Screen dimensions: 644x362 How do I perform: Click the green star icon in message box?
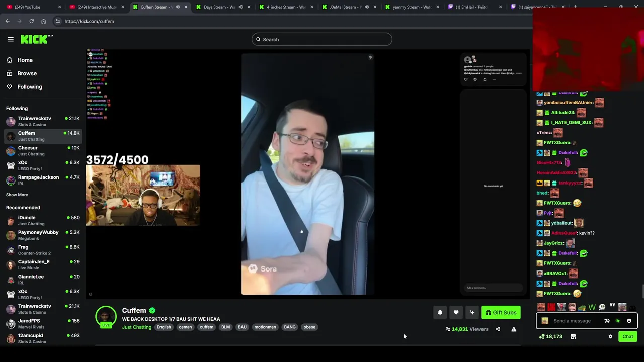618,321
